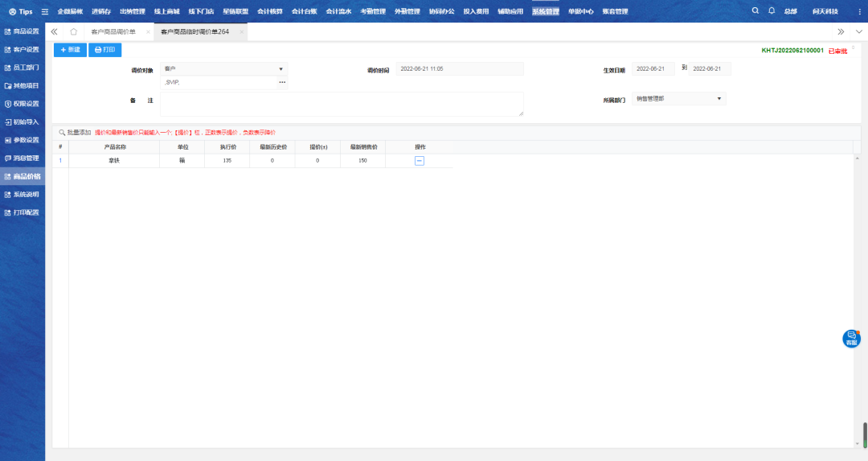Open the notification bell
This screenshot has height=461, width=868.
coord(772,11)
